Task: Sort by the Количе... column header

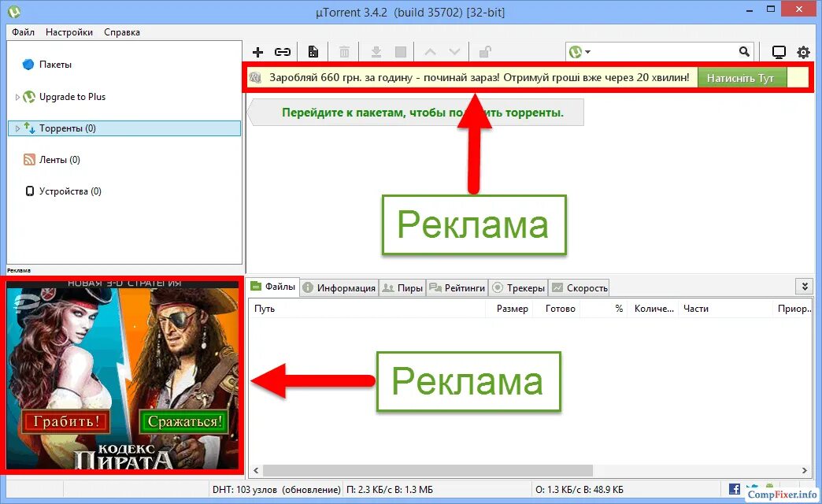Action: tap(653, 309)
